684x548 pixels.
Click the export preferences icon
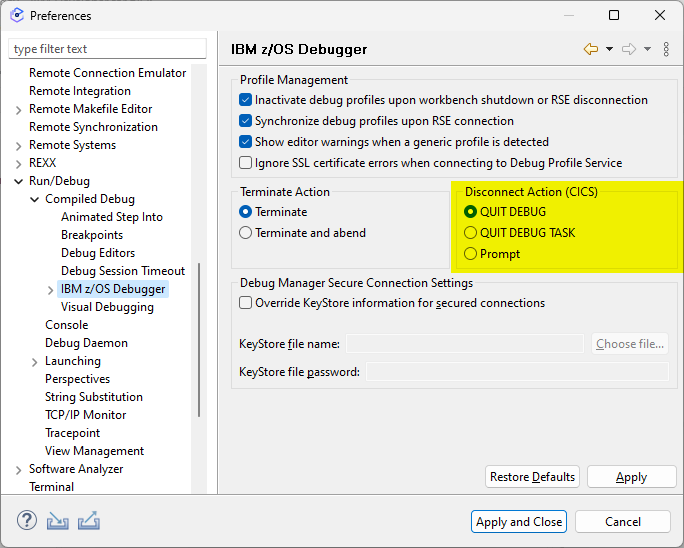89,521
